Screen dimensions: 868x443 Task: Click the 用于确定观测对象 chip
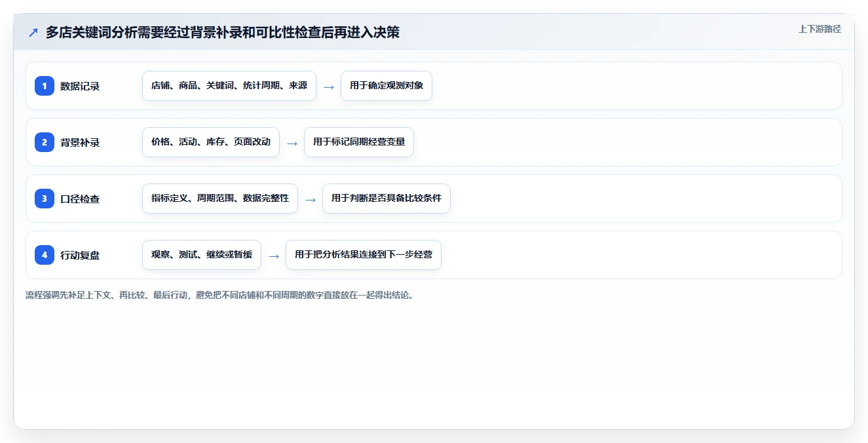click(x=387, y=86)
